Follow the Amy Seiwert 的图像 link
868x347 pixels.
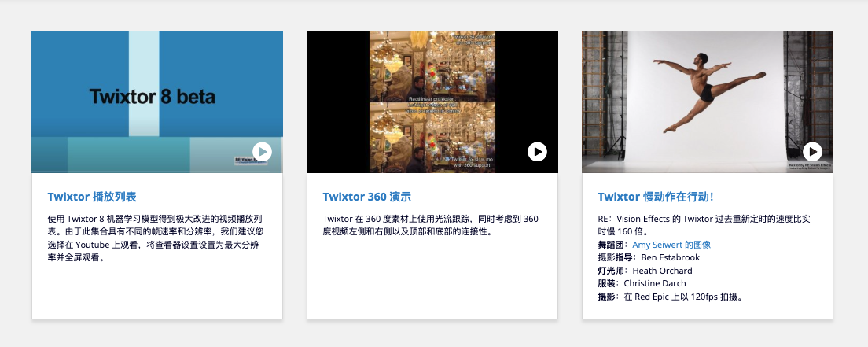tap(671, 245)
